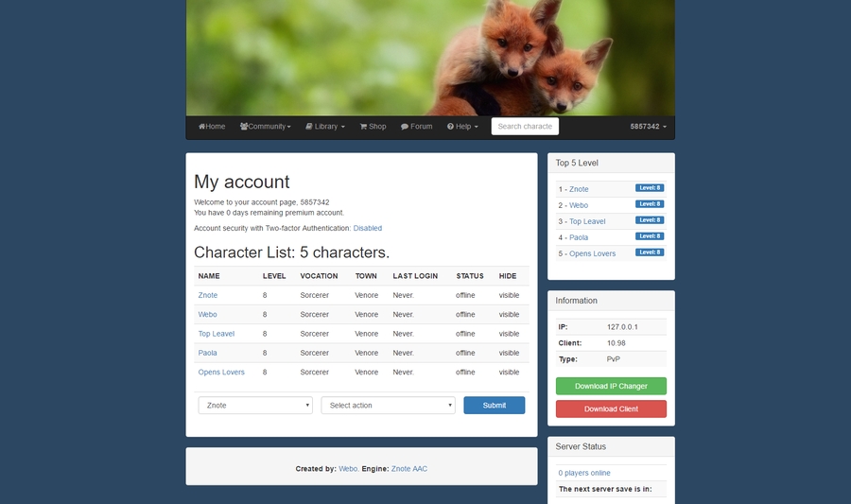This screenshot has height=504, width=851.
Task: Open the Disabled two-factor authentication link
Action: 368,228
